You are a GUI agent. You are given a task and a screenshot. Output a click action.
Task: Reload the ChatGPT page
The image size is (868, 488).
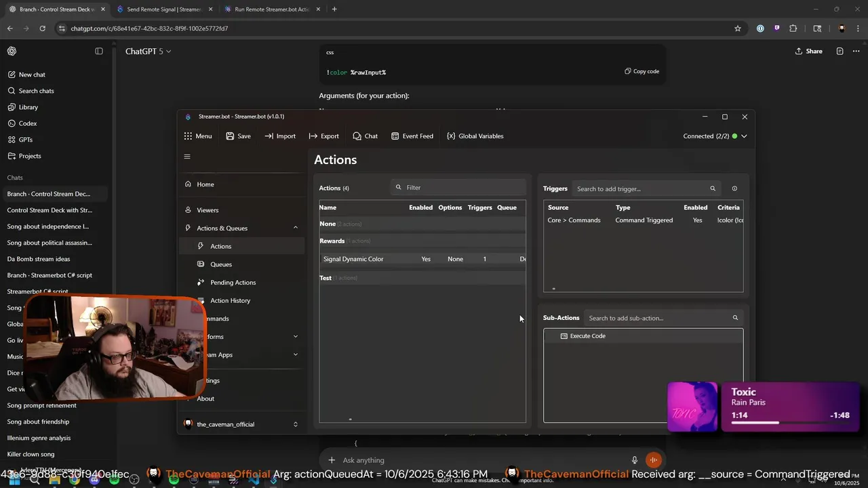pyautogui.click(x=42, y=28)
